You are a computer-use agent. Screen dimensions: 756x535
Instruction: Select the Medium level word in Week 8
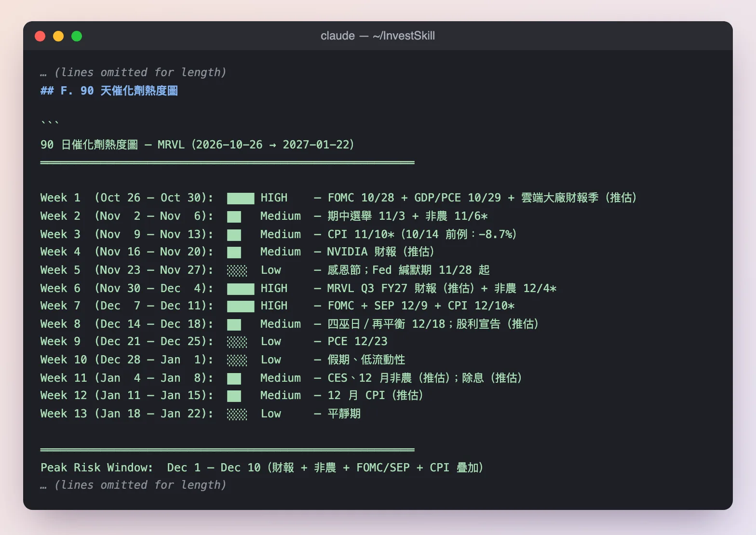(x=281, y=324)
